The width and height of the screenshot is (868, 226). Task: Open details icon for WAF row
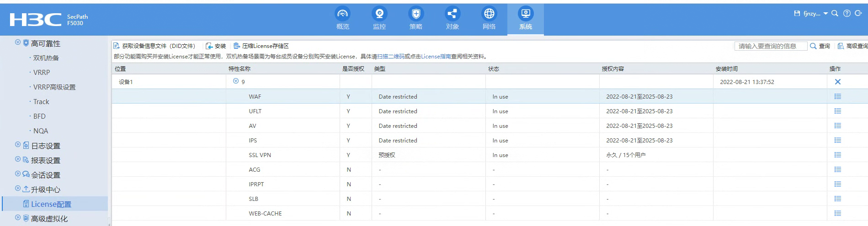click(x=837, y=96)
